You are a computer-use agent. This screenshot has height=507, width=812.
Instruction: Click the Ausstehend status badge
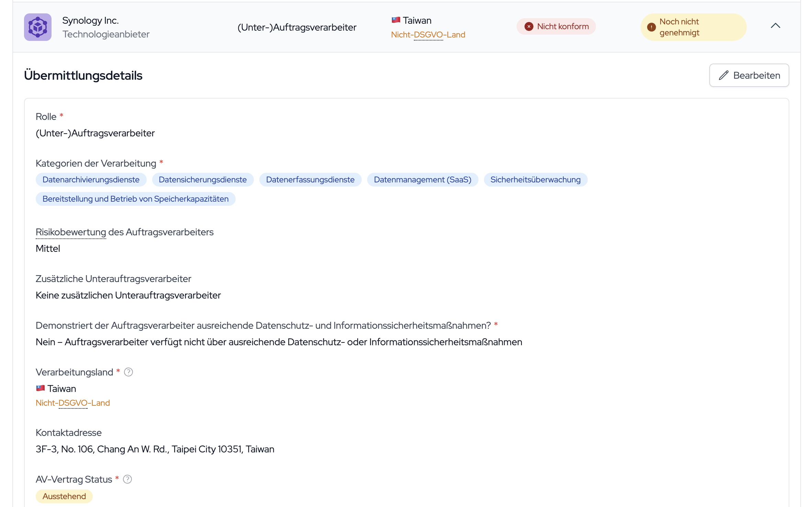[64, 496]
